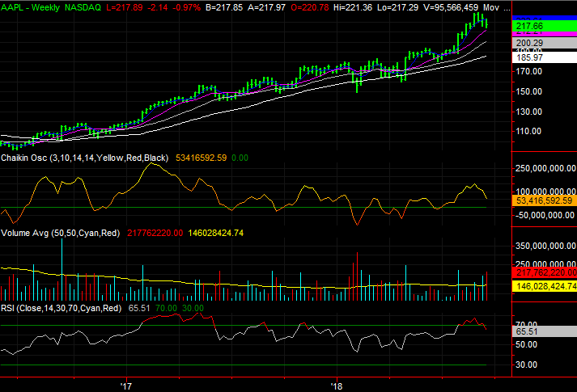Click the 130.00 price axis label
The image size is (577, 392).
tap(529, 112)
